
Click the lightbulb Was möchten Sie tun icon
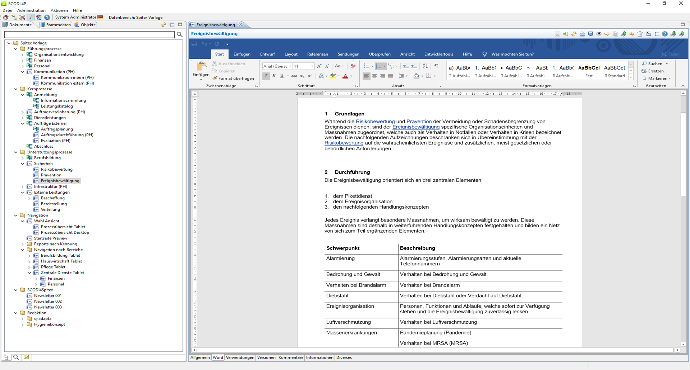[484, 54]
